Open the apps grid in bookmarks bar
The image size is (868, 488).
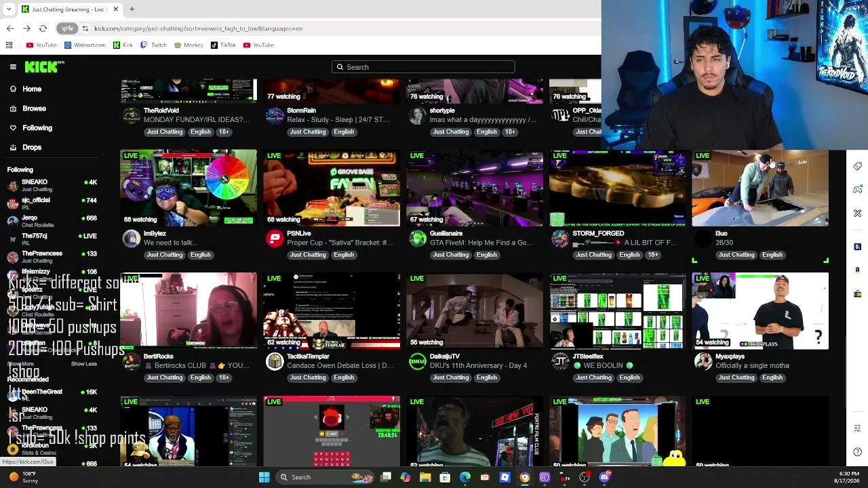pyautogui.click(x=9, y=45)
